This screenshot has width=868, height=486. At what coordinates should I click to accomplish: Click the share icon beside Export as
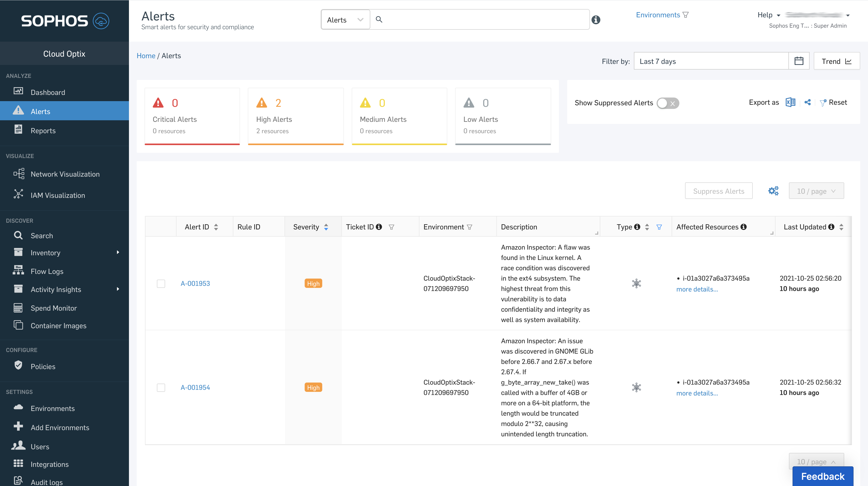click(x=808, y=102)
